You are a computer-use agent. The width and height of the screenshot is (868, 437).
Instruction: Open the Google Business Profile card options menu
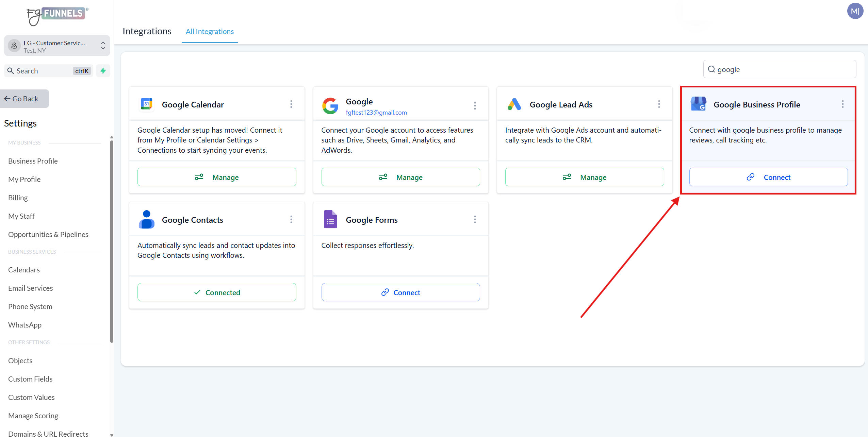tap(843, 104)
